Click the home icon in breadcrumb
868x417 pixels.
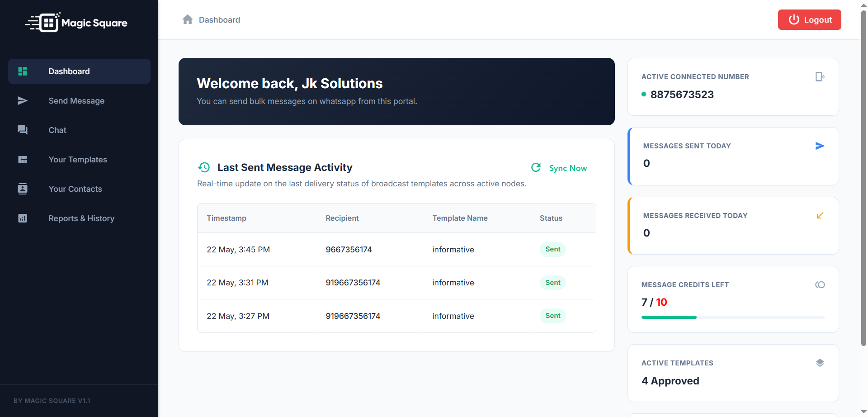pos(188,19)
